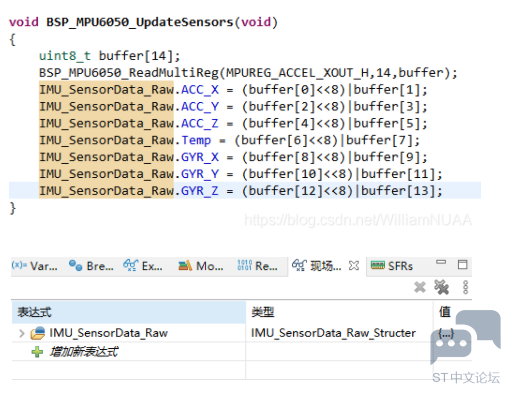Click the Registers tab binary icon
The height and width of the screenshot is (393, 509).
pyautogui.click(x=245, y=265)
